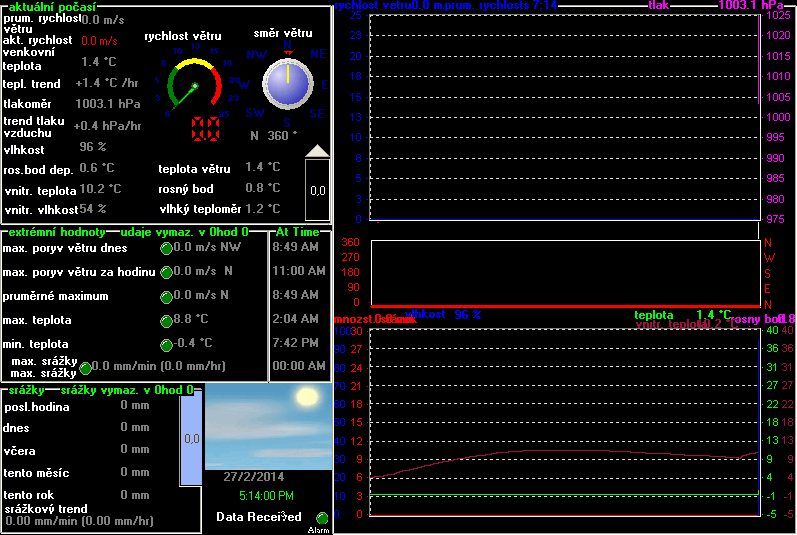797x535 pixels.
Task: Click the red digital wind speed readout
Action: point(205,129)
